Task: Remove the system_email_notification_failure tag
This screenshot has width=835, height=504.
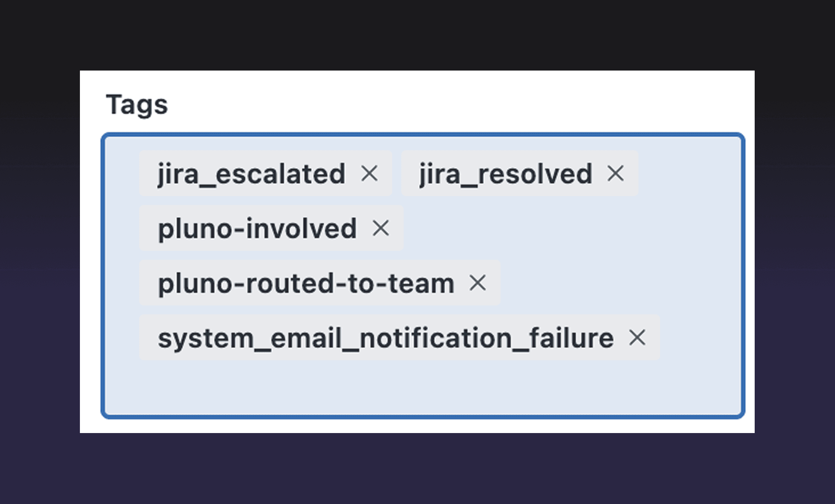Action: [x=637, y=338]
